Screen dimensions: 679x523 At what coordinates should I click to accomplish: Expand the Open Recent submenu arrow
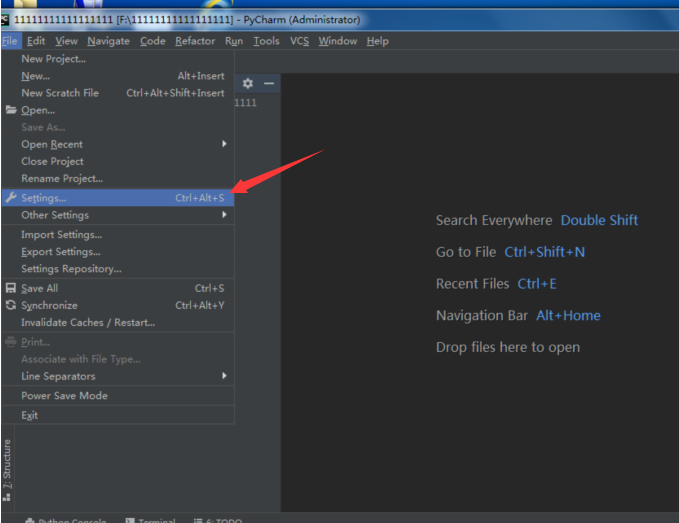tap(224, 144)
